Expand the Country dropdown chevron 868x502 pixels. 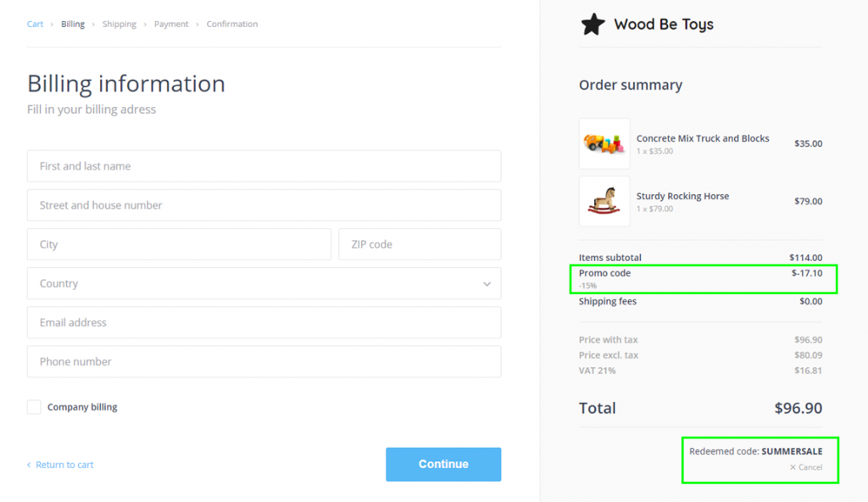(487, 284)
